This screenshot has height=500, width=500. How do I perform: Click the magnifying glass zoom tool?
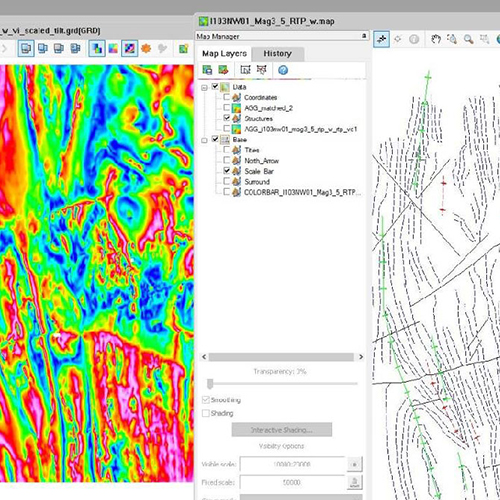click(x=469, y=39)
